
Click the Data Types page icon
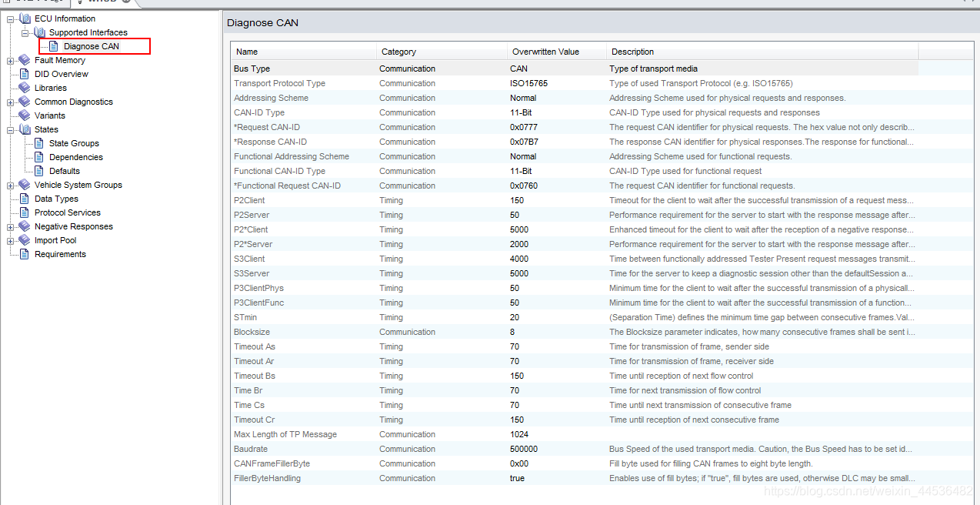tap(24, 199)
